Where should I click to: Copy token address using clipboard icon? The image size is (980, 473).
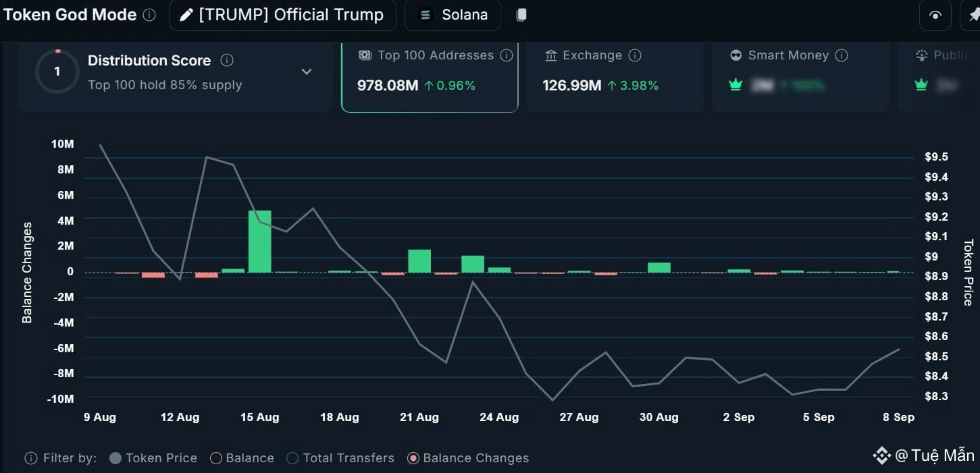click(521, 15)
